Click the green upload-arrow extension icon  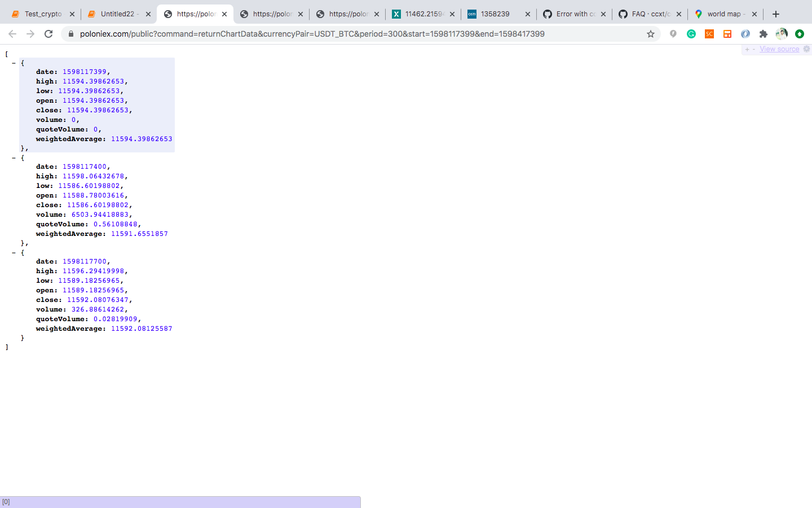click(800, 34)
